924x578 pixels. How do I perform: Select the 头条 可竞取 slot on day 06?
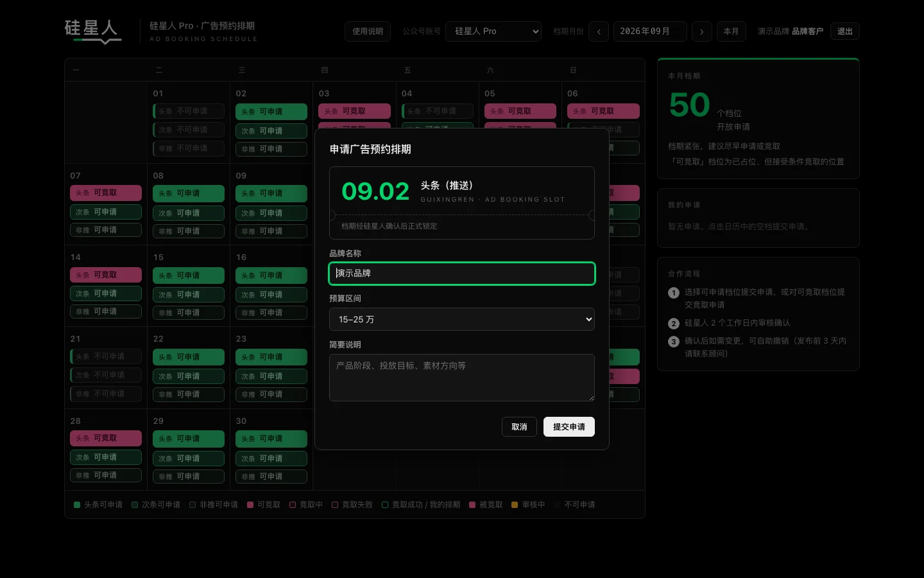coord(603,111)
